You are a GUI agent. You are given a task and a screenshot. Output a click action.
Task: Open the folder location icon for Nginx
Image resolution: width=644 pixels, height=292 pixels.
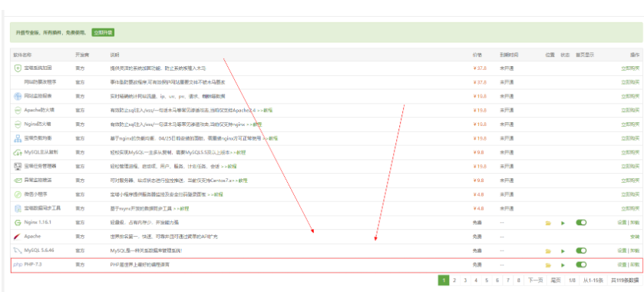pos(547,223)
